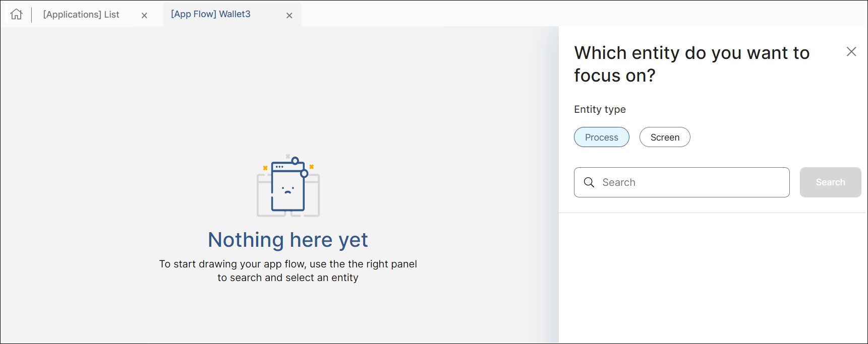
Task: Click the 'Which entity do you want' title
Action: coord(691,53)
